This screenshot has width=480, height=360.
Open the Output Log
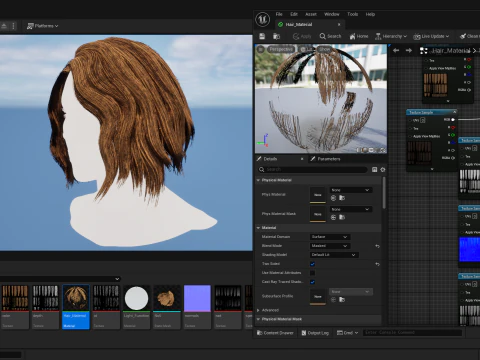click(315, 333)
